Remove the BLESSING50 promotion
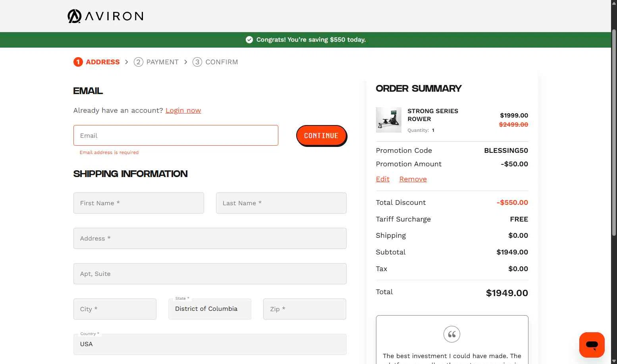 point(413,179)
